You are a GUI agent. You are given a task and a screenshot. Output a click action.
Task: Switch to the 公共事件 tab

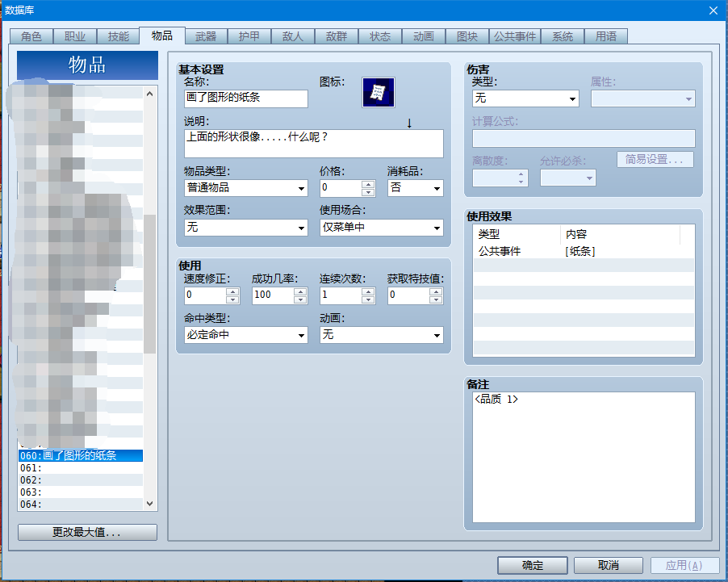click(515, 36)
